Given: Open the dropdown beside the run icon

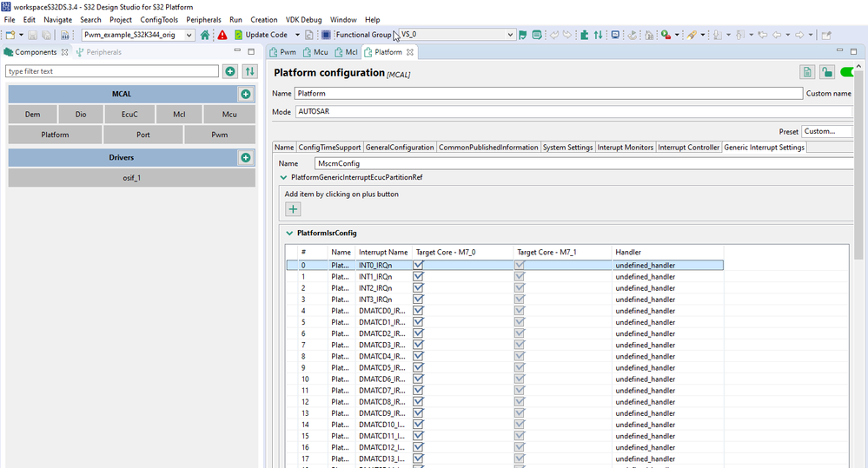Looking at the screenshot, I should click(x=677, y=35).
